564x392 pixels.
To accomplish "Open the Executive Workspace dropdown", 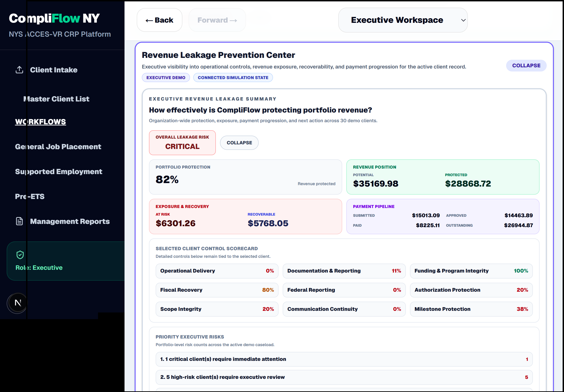I will coord(403,20).
